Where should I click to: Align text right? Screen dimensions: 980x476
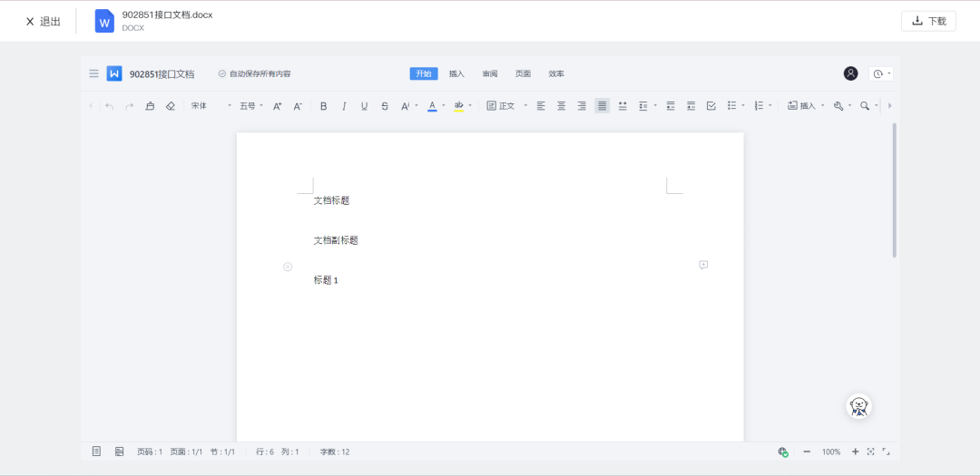coord(582,106)
